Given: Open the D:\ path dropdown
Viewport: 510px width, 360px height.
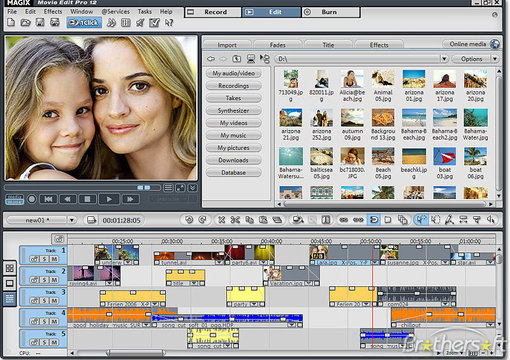Looking at the screenshot, I should (444, 59).
